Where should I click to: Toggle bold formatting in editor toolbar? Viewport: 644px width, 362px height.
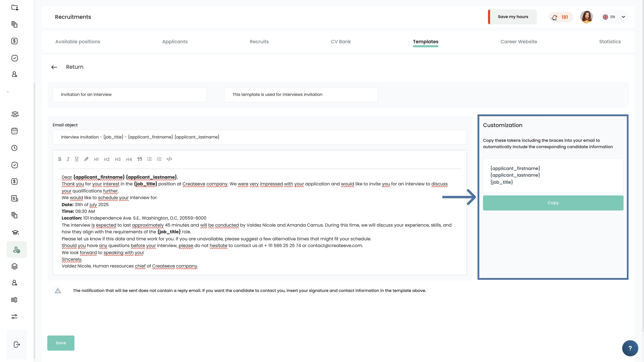tap(60, 159)
